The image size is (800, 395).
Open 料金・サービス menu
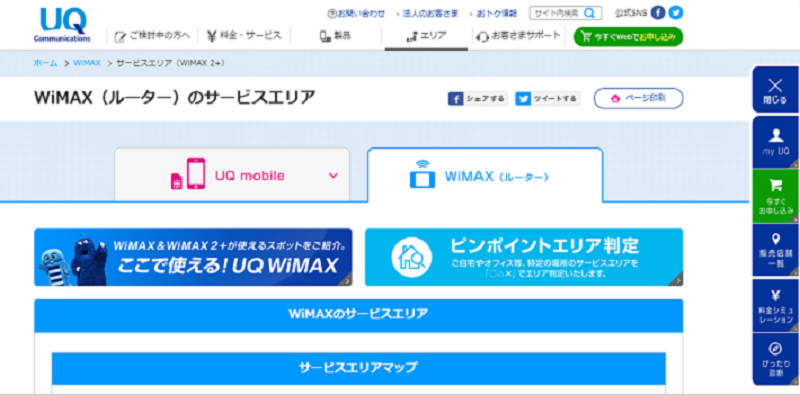point(244,36)
